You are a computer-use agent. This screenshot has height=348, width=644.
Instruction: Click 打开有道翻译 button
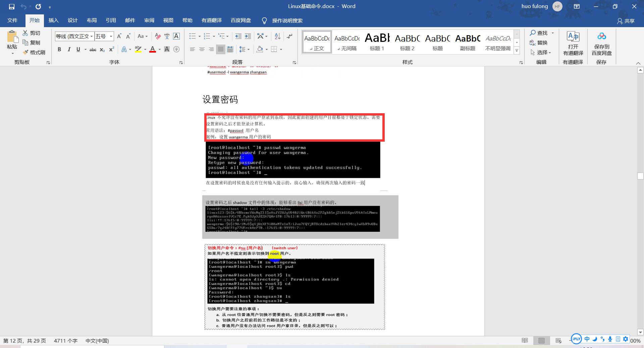pos(573,44)
